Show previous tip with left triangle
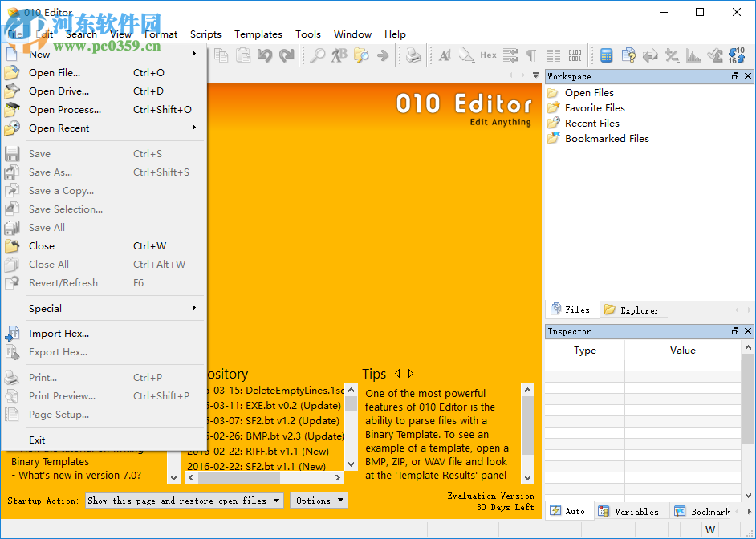Screen dimensions: 756x539 click(397, 373)
